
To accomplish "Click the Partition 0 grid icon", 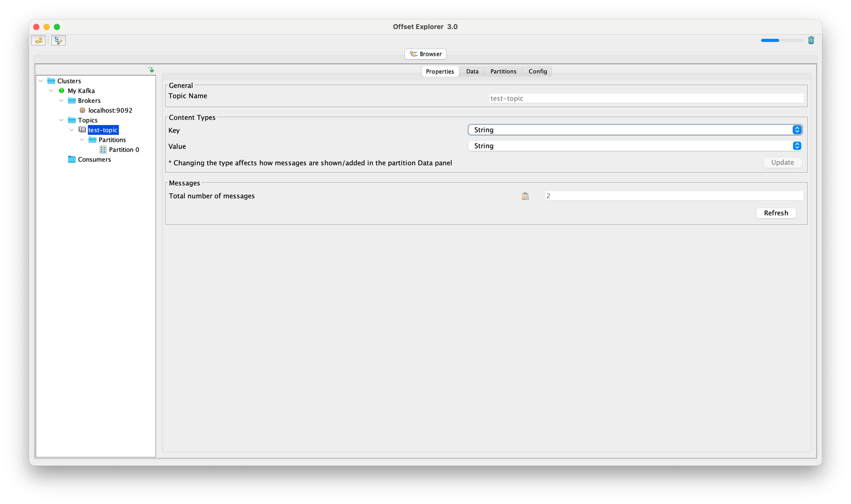I will [x=103, y=150].
